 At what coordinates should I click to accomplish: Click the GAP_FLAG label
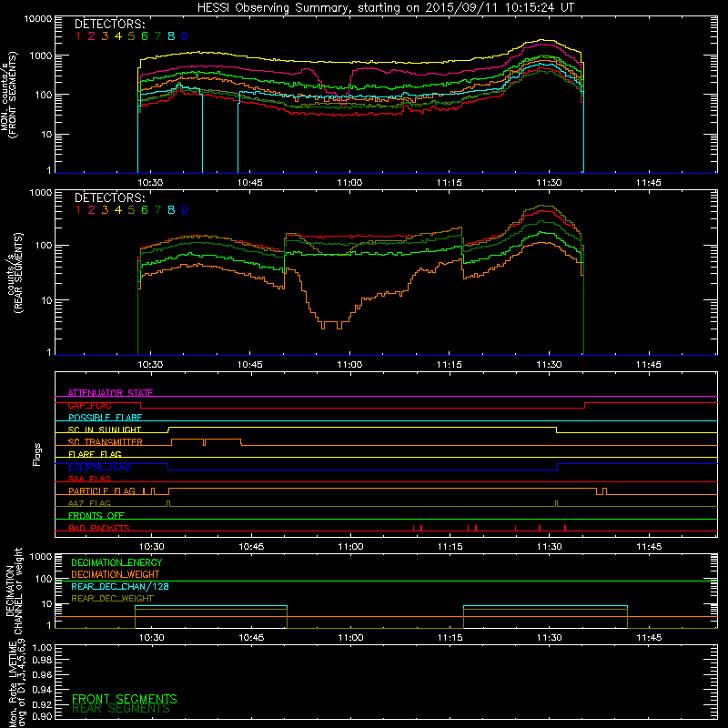tap(89, 405)
